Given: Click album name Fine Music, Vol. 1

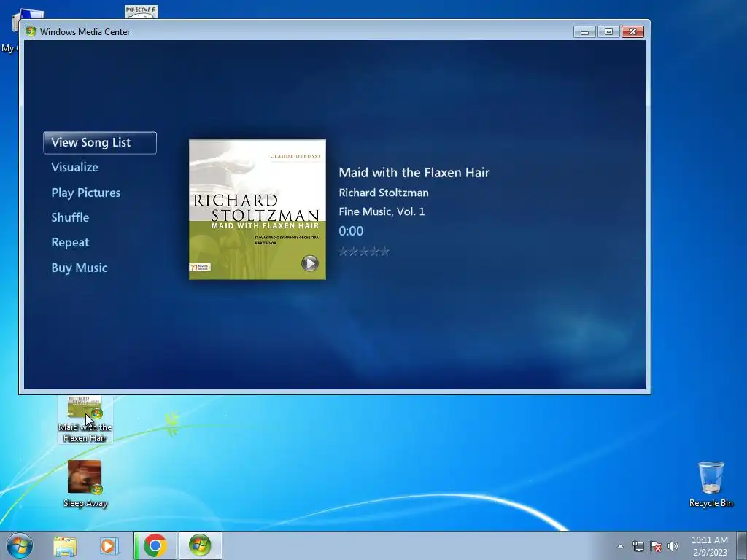Looking at the screenshot, I should click(382, 211).
